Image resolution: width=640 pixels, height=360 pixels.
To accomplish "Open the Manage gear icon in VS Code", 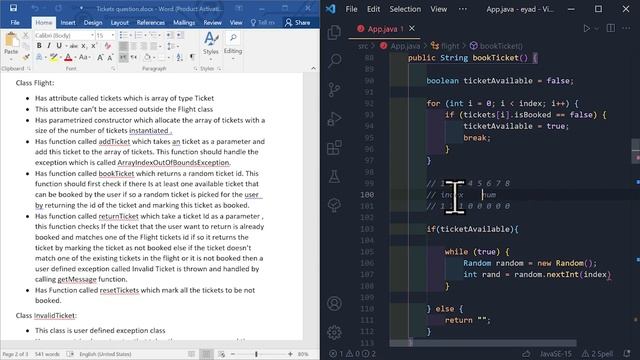I will [334, 333].
